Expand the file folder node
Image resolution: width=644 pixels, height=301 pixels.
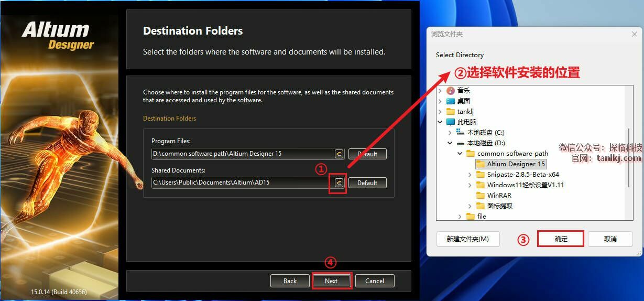coord(460,216)
